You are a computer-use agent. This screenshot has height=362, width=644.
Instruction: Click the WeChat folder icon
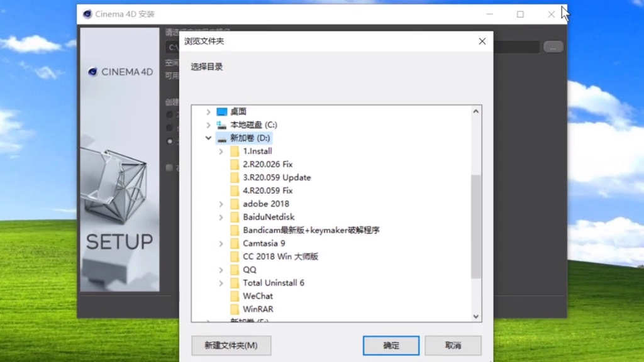tap(236, 295)
